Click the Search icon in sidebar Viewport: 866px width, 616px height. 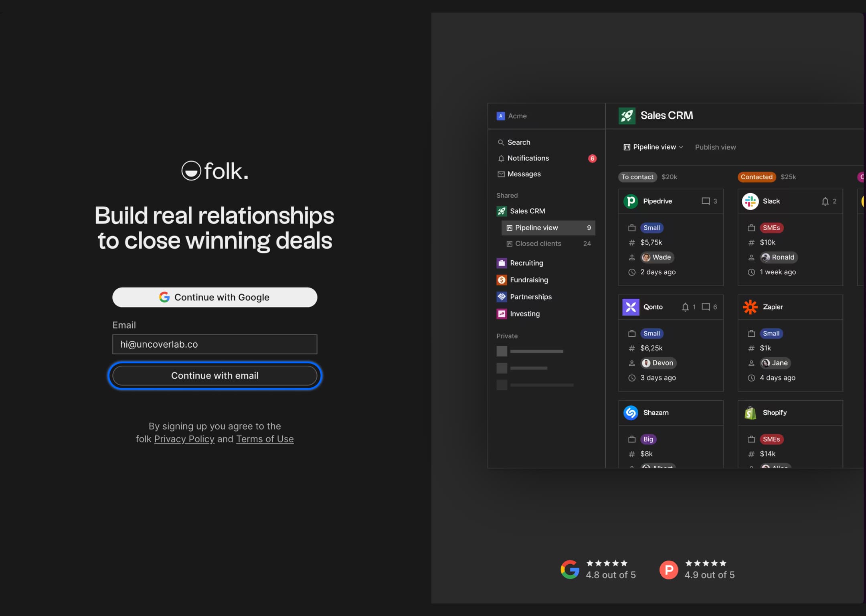[x=501, y=142]
